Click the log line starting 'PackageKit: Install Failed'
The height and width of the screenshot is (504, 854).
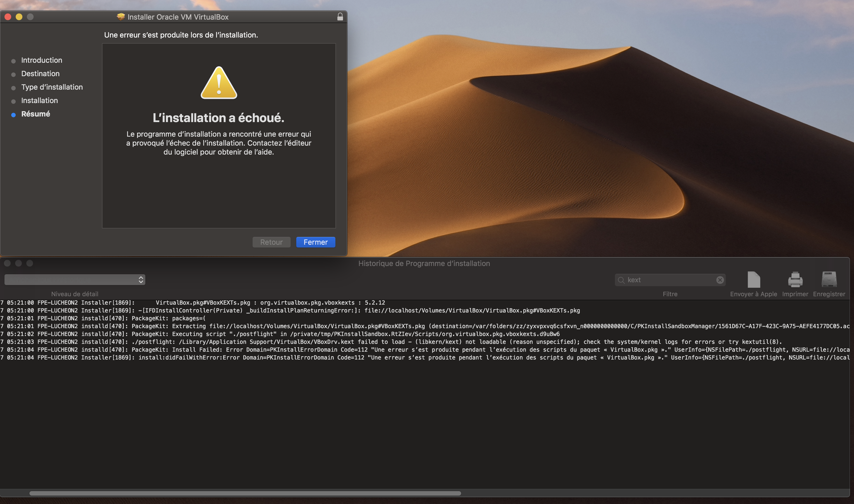pyautogui.click(x=425, y=349)
